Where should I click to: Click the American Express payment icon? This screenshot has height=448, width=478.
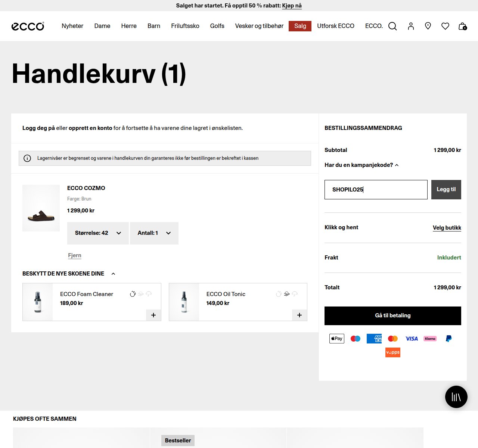tap(374, 339)
